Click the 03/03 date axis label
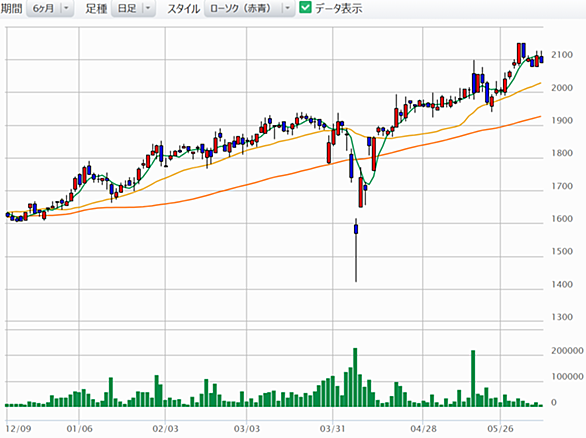This screenshot has width=586, height=438. click(247, 429)
